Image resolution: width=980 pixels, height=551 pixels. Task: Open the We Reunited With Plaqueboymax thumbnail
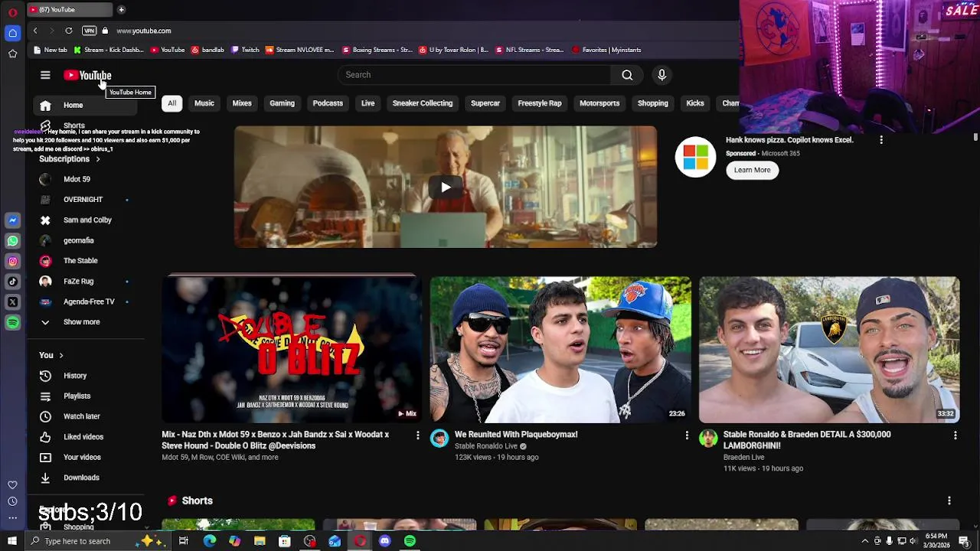[560, 350]
